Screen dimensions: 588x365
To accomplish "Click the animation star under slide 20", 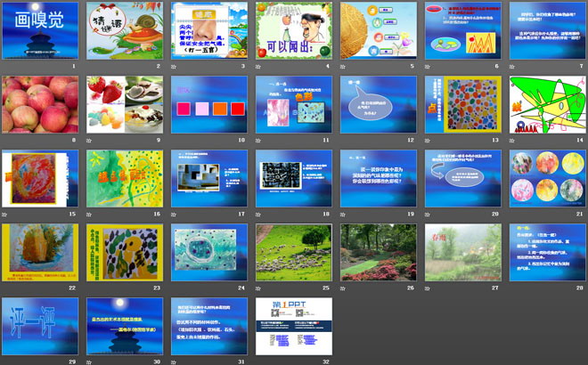I will (x=427, y=215).
